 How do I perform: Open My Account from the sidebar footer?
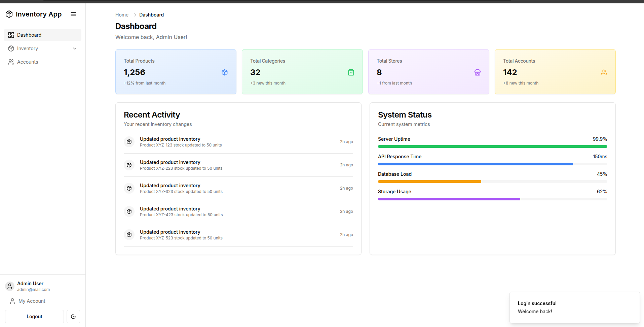[x=42, y=301]
